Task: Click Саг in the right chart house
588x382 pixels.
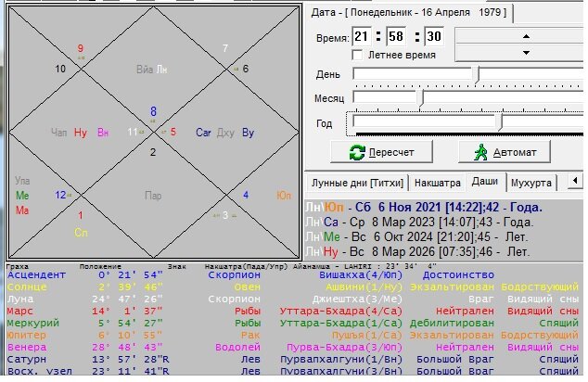Action: pyautogui.click(x=203, y=133)
